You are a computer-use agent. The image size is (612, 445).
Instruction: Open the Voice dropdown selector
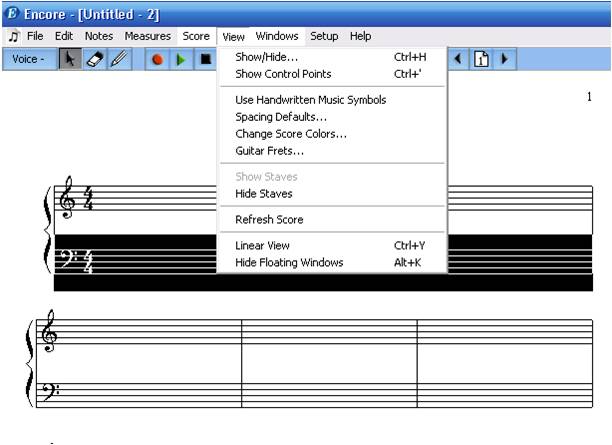pyautogui.click(x=27, y=59)
